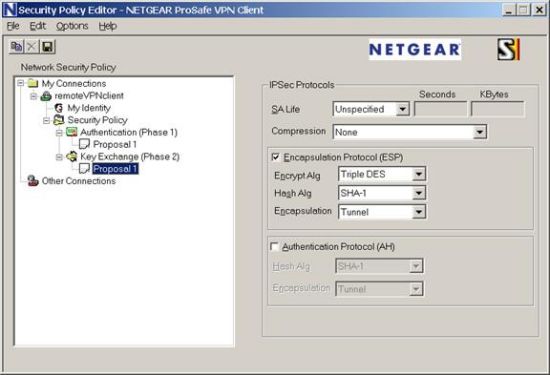Click the Other Connections icon
The height and width of the screenshot is (375, 550).
point(33,181)
